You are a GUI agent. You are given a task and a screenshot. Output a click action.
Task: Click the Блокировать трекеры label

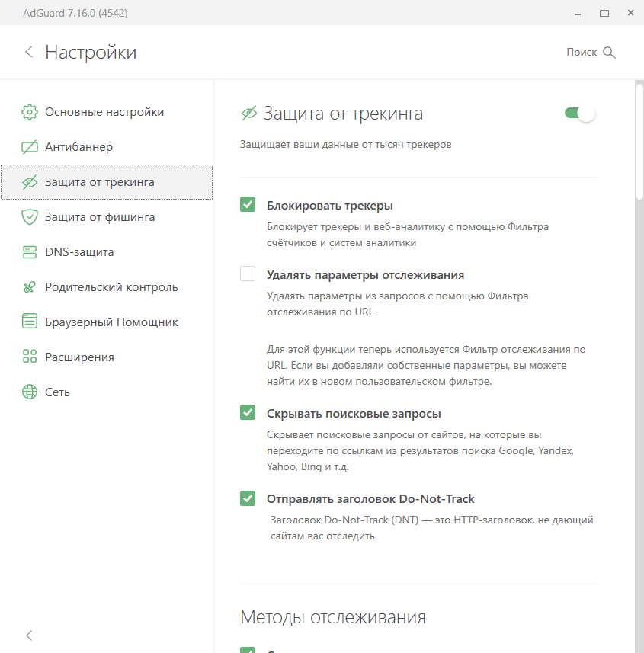(330, 206)
